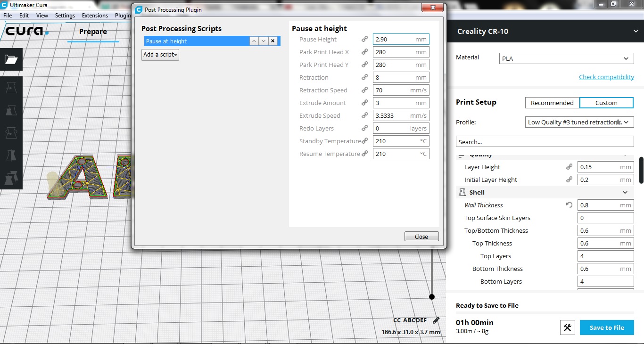
Task: Reset Wall Thickness with the revert arrow
Action: 570,205
